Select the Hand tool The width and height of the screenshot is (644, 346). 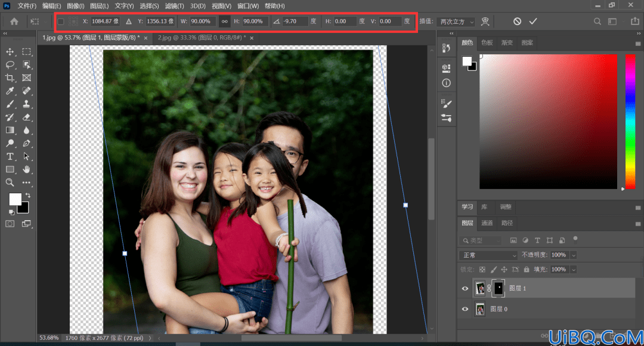tap(26, 169)
